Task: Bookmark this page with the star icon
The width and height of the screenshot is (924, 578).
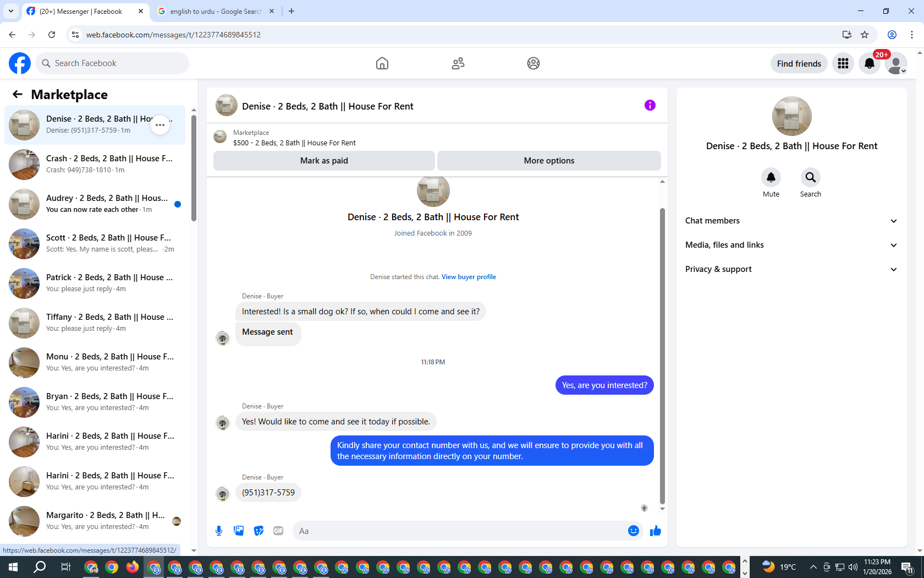Action: tap(865, 35)
